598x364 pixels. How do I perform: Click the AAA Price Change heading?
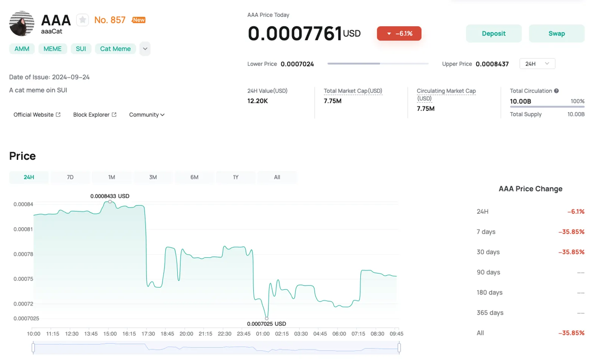click(530, 189)
